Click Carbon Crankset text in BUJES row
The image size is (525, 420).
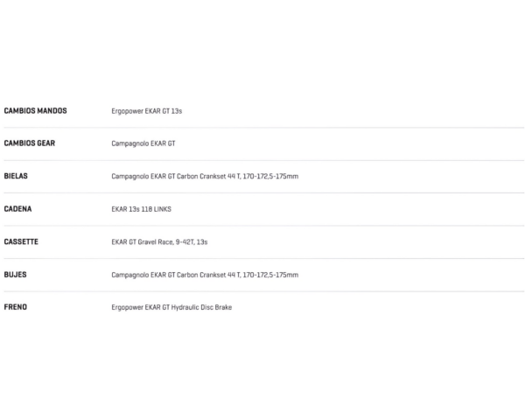(200, 275)
